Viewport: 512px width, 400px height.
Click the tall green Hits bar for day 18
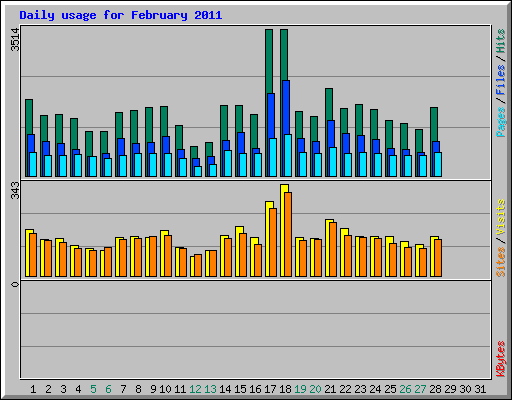[284, 55]
